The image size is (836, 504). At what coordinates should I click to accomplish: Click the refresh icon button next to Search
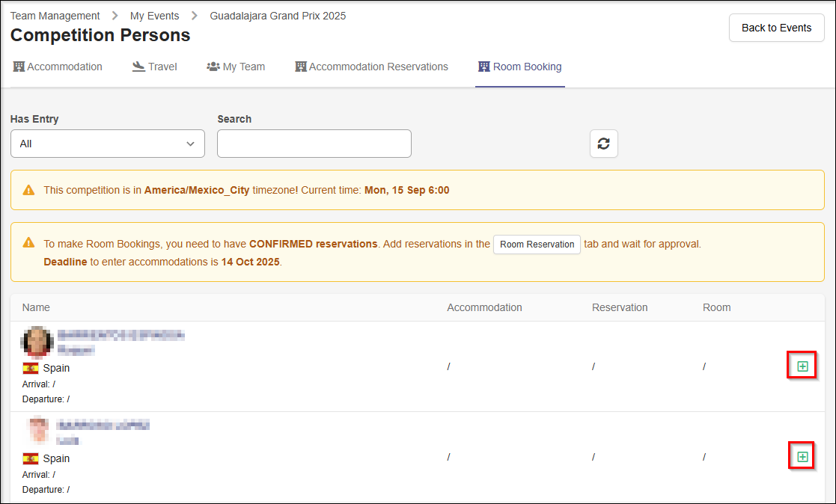pos(603,144)
